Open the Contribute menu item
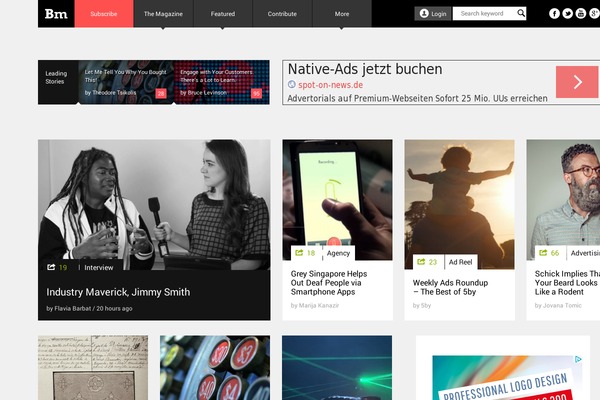Image resolution: width=600 pixels, height=400 pixels. pyautogui.click(x=282, y=14)
